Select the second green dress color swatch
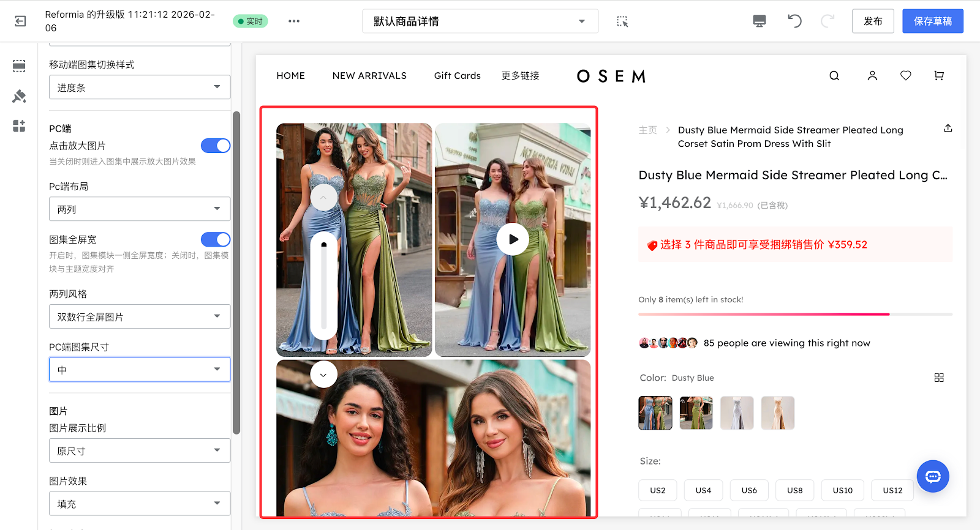 point(696,413)
